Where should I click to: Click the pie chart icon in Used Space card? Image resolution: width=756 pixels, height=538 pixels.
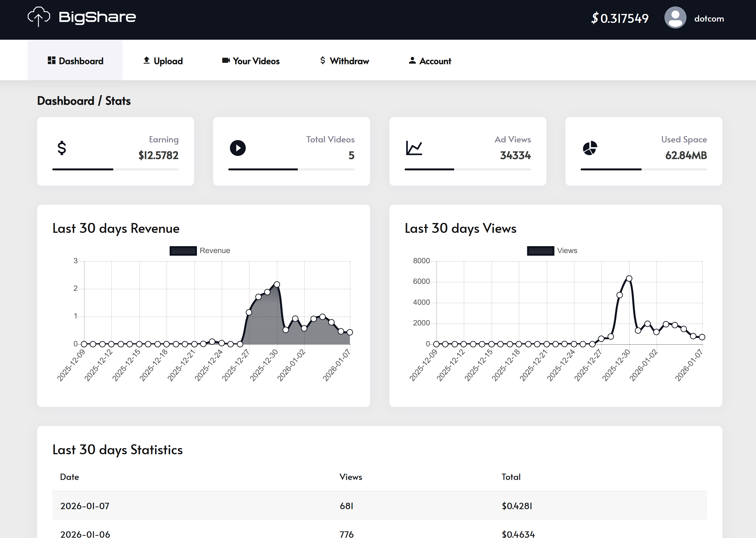(590, 148)
